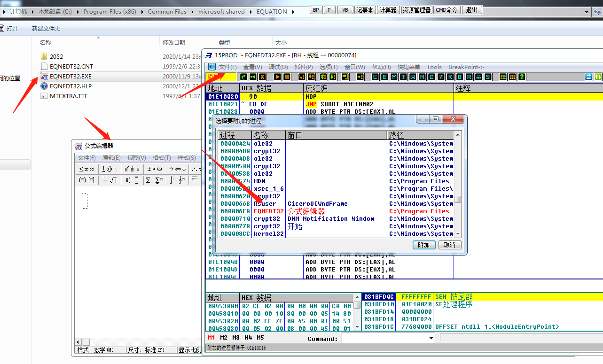Expand the chevron after Program Files (x86)

141,12
